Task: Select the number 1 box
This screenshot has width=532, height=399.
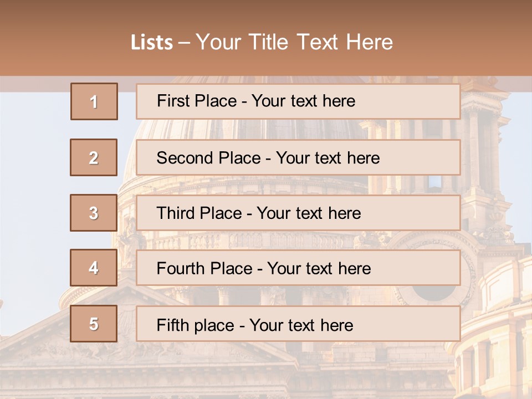Action: 94,101
